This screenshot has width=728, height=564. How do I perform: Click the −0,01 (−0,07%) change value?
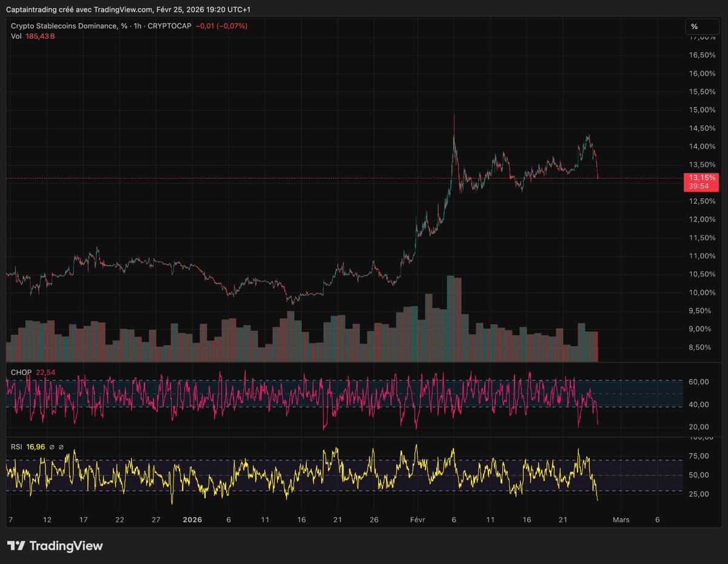221,26
